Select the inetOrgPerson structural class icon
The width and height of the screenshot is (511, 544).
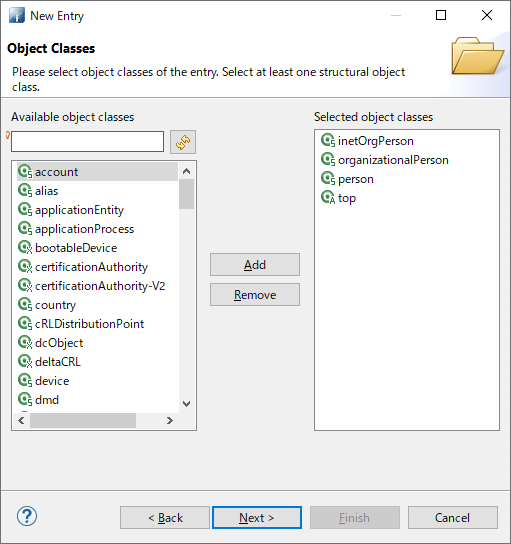(328, 141)
